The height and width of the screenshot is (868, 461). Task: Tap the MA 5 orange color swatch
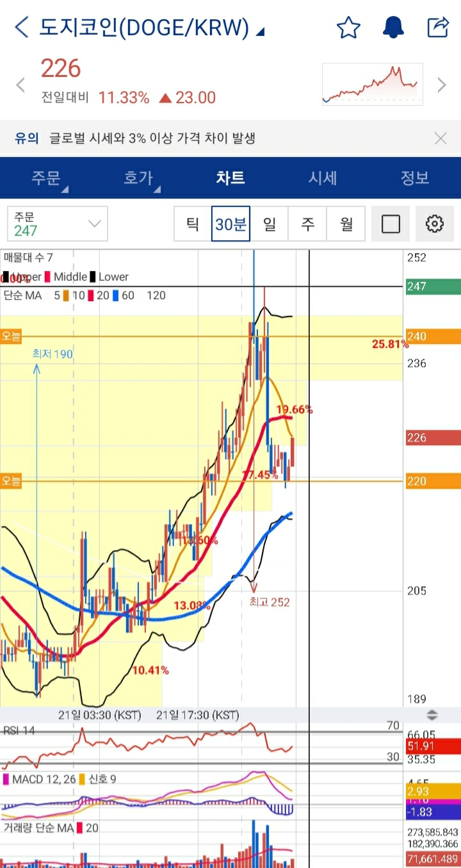(x=67, y=295)
